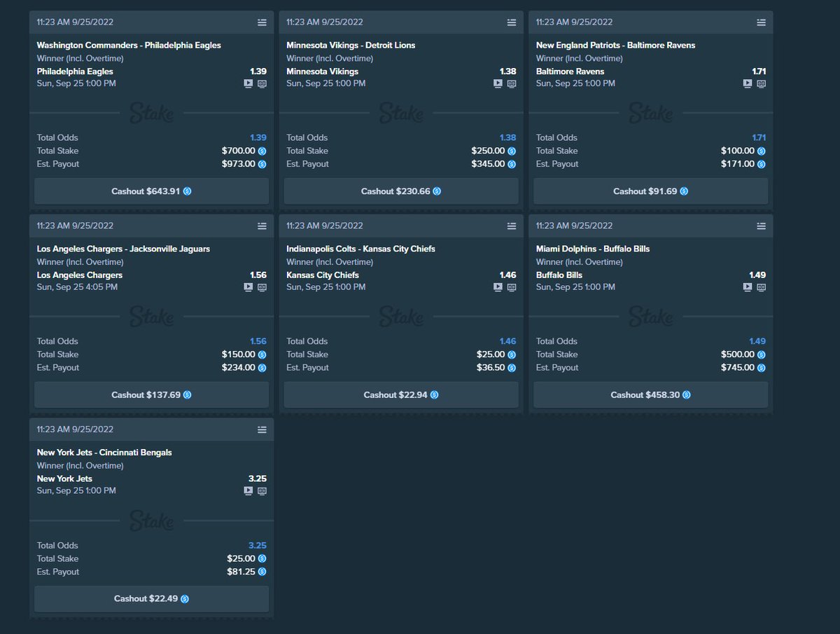
Task: Open live stream icon for New York Jets bet
Action: [x=248, y=491]
